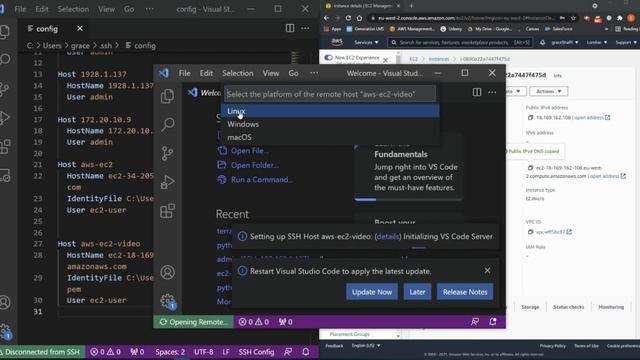Copy the Public IPv4 DNS name
The height and width of the screenshot is (360, 640).
[530, 168]
